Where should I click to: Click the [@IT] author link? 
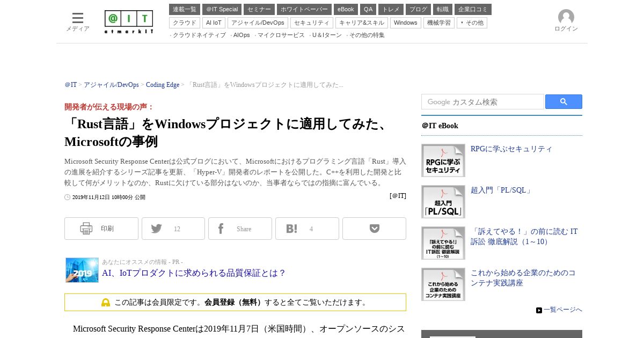coord(398,196)
